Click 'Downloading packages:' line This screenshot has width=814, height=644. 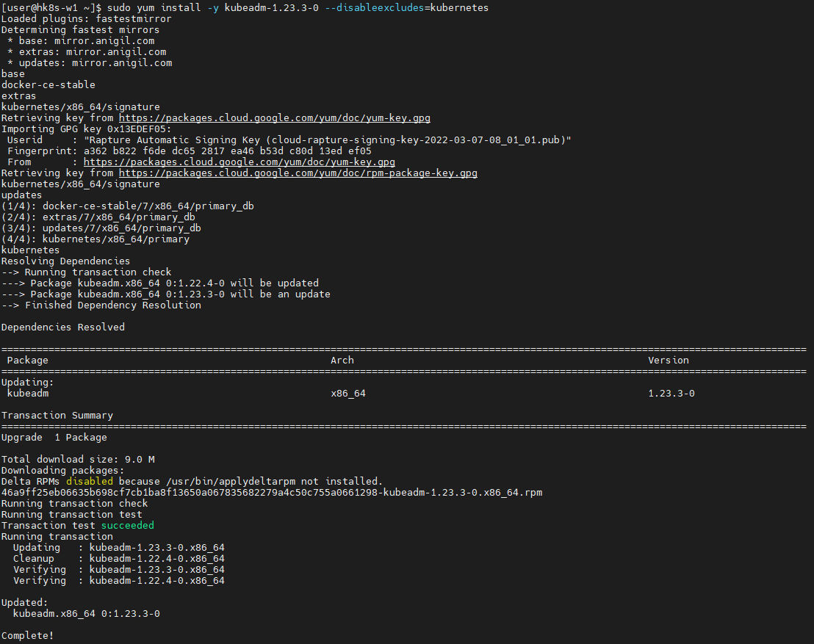pyautogui.click(x=63, y=470)
